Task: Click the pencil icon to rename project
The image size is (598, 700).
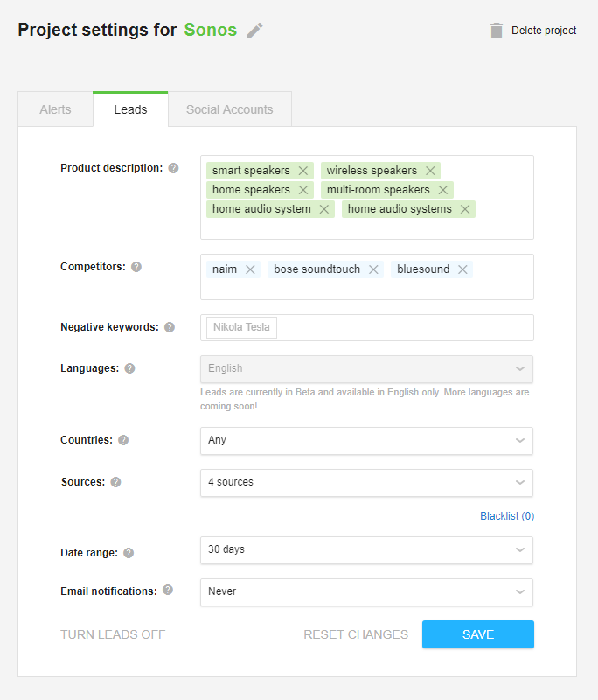Action: pyautogui.click(x=254, y=31)
